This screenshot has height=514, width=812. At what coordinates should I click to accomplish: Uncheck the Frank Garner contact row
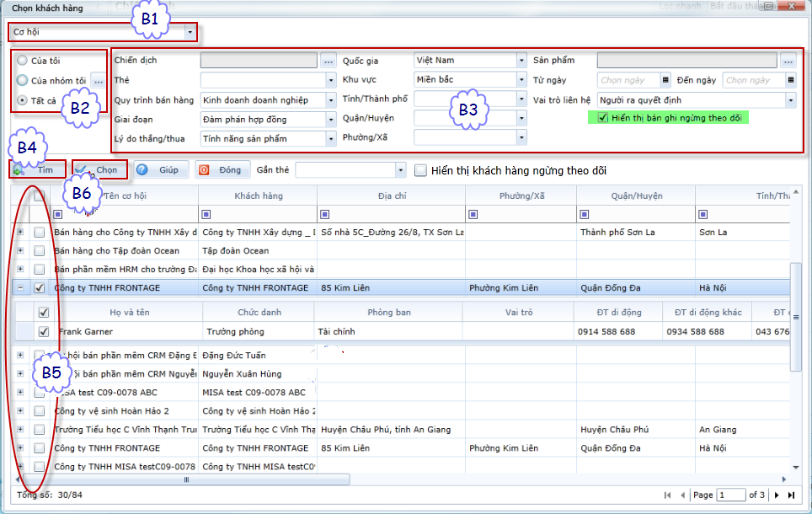[44, 332]
